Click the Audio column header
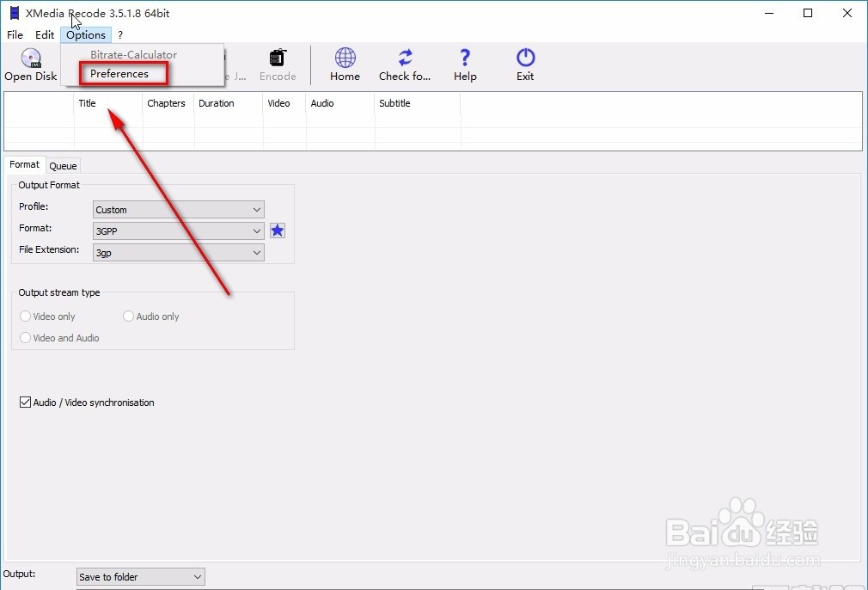This screenshot has height=590, width=868. coord(339,103)
